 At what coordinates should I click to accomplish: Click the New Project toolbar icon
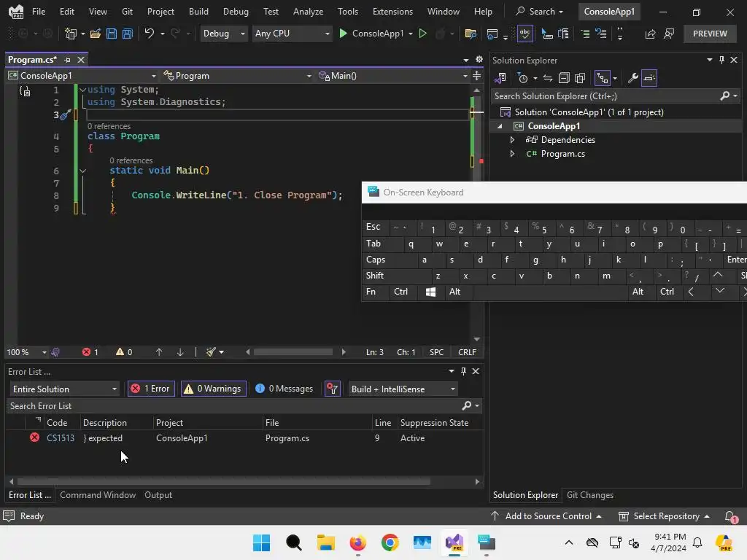71,34
